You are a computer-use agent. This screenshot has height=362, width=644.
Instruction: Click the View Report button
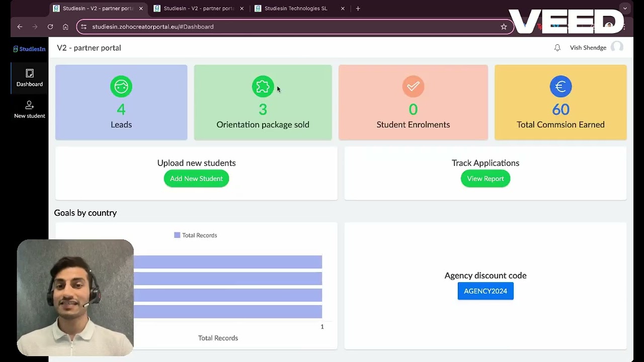point(486,178)
